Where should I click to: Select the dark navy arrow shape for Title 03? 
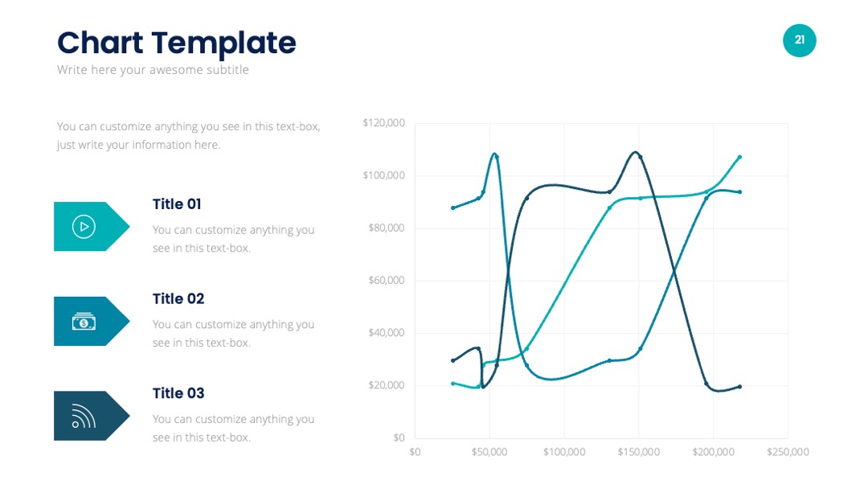[x=92, y=416]
